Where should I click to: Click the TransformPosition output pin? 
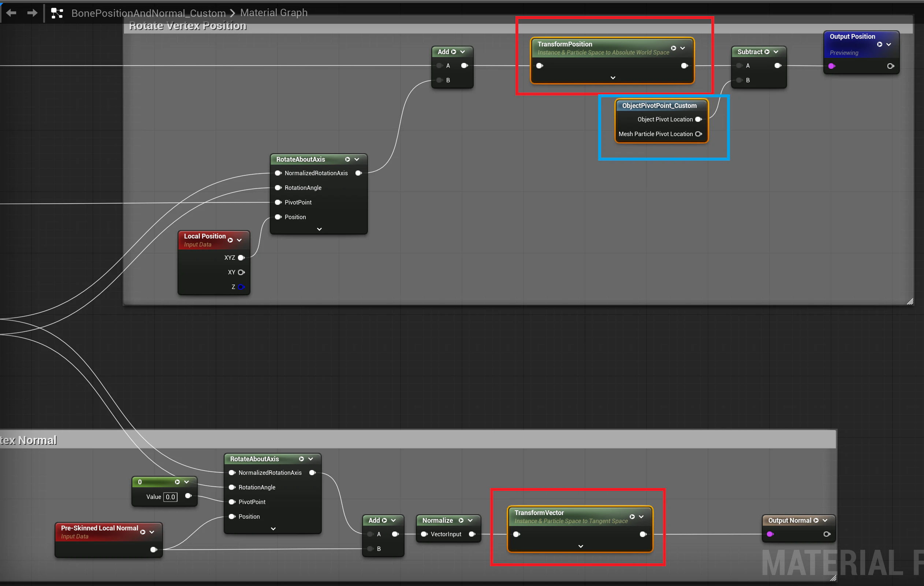pos(685,65)
